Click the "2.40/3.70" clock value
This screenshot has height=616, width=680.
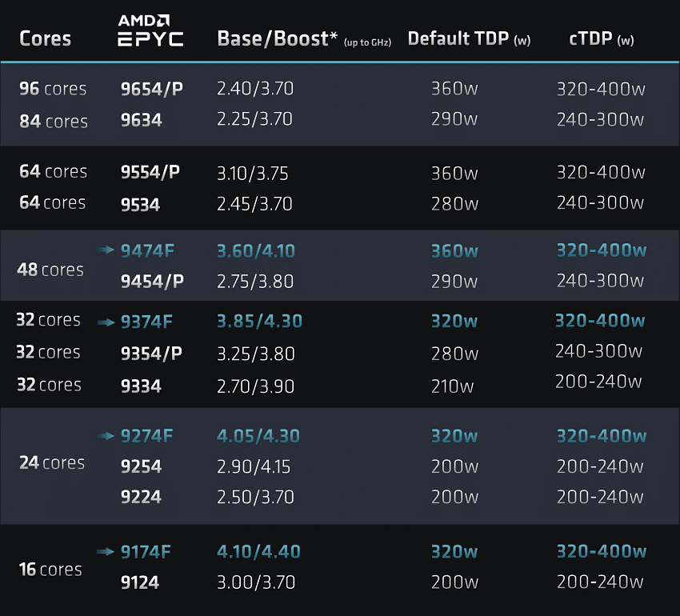[x=255, y=89]
